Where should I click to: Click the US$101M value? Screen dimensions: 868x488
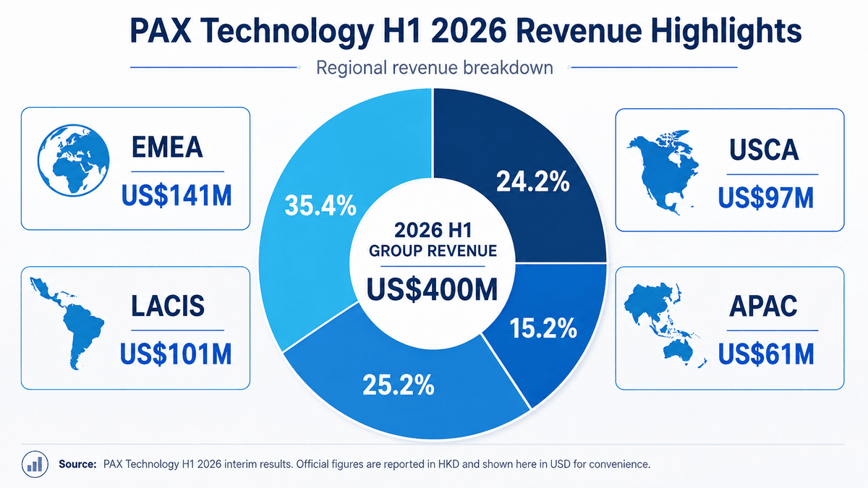(x=176, y=354)
